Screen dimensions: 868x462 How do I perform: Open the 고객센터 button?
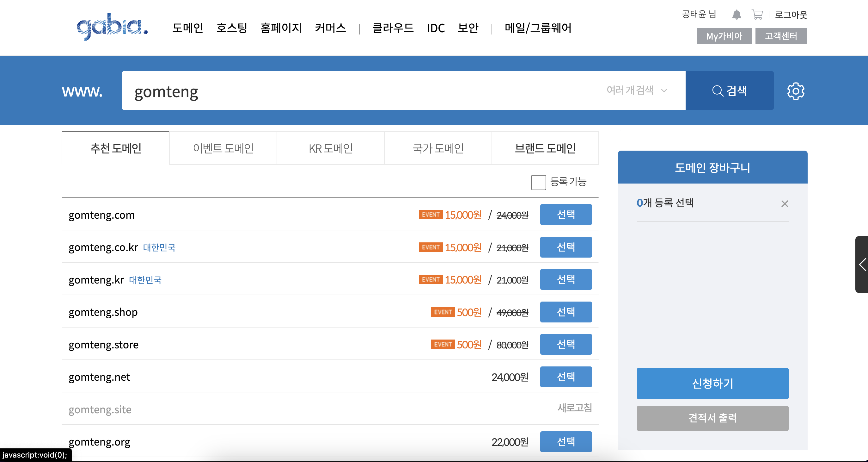781,36
